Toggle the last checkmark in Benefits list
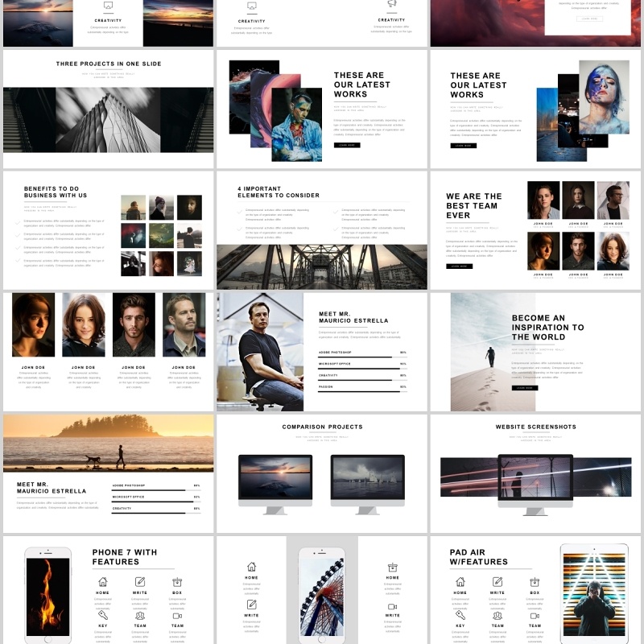The width and height of the screenshot is (644, 644). coord(17,261)
